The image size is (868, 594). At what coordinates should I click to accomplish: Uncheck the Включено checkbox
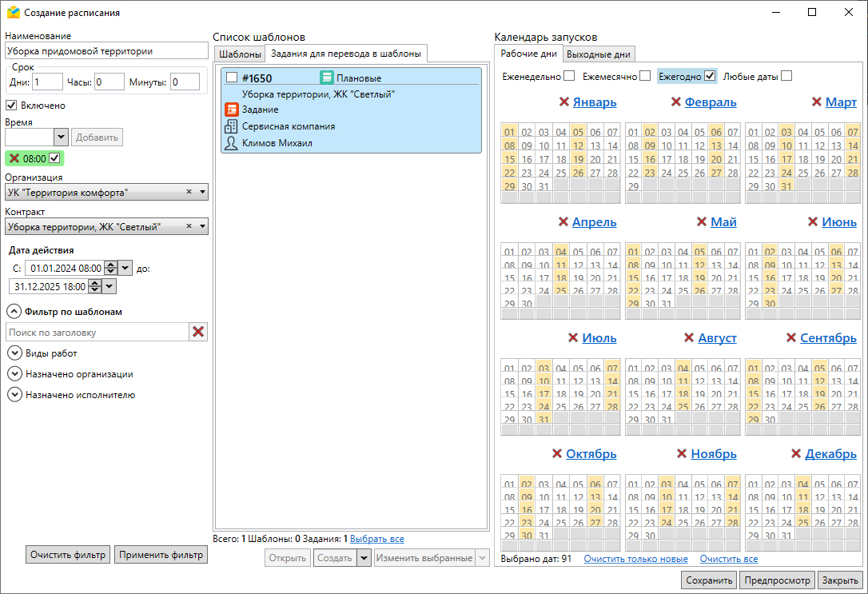click(12, 105)
